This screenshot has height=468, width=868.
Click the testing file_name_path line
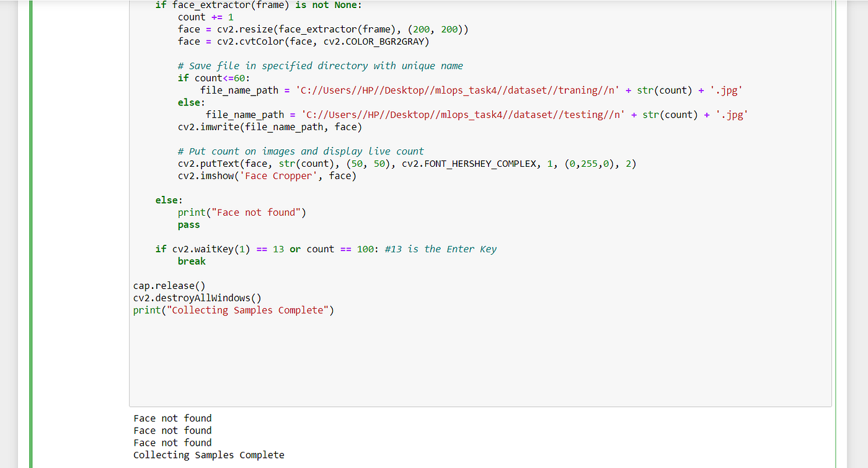pos(477,115)
